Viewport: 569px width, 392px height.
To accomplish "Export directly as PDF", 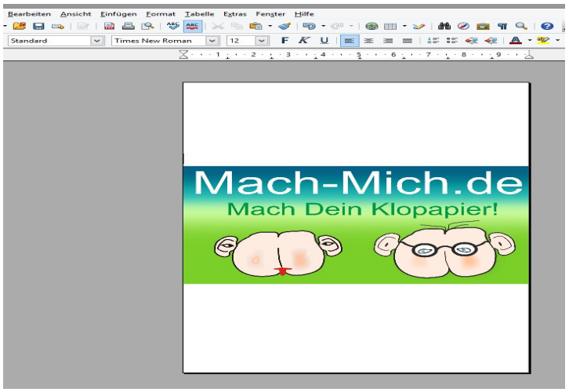I will pos(109,26).
